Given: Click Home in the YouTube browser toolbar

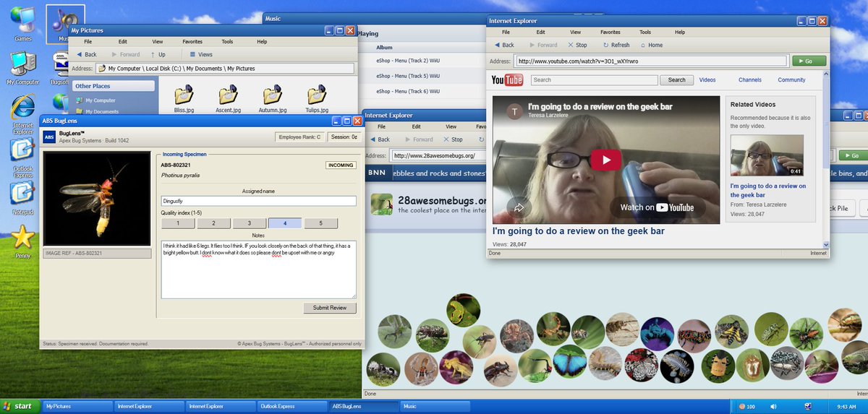Looking at the screenshot, I should coord(650,45).
